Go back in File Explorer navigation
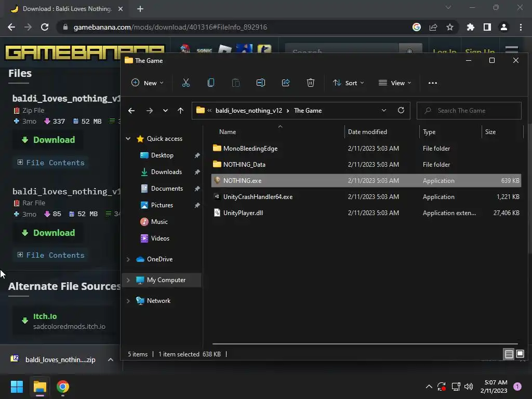 (131, 111)
